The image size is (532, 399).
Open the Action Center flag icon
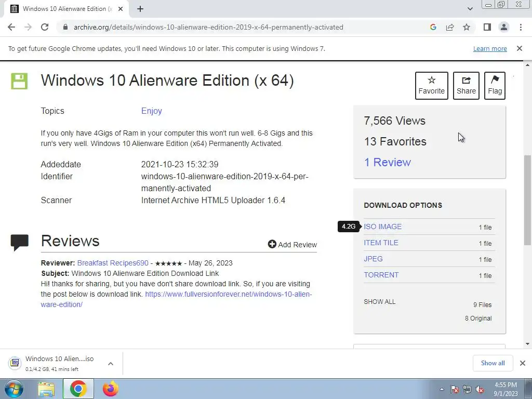point(455,389)
